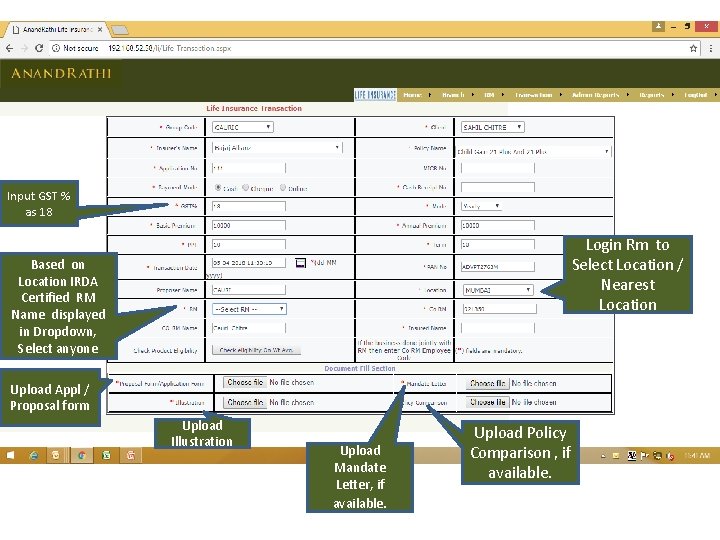Go back using browser back arrow
The image size is (720, 540).
pyautogui.click(x=10, y=48)
